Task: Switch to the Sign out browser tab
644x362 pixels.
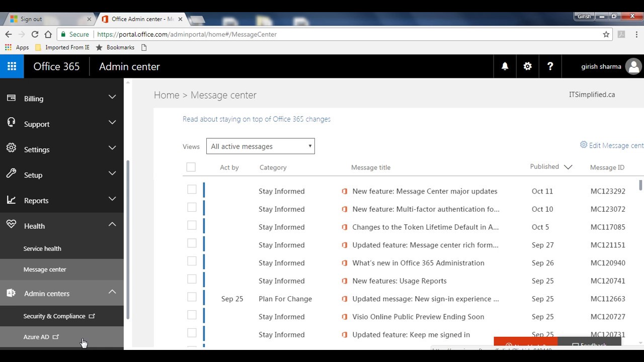Action: pyautogui.click(x=48, y=19)
